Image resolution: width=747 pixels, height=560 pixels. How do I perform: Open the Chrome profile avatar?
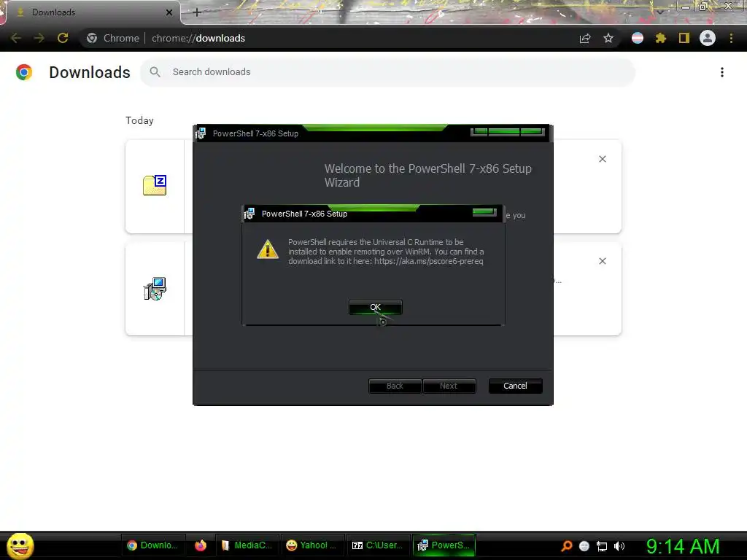coord(708,38)
